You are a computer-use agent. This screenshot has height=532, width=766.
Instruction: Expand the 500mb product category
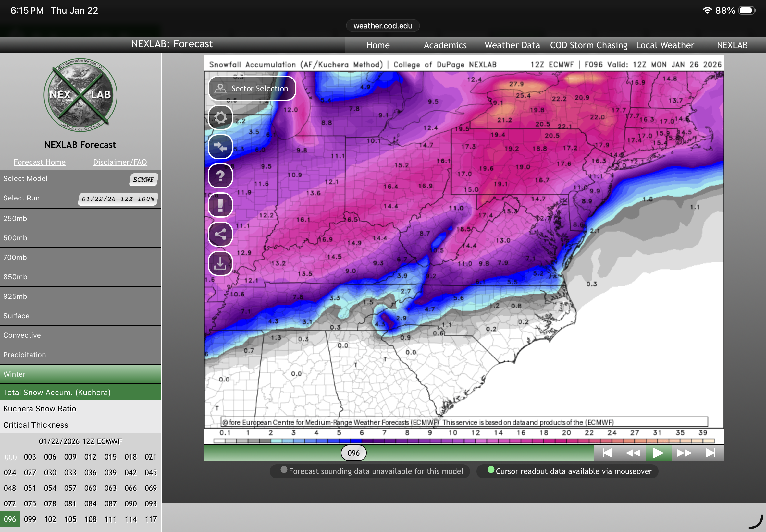80,238
